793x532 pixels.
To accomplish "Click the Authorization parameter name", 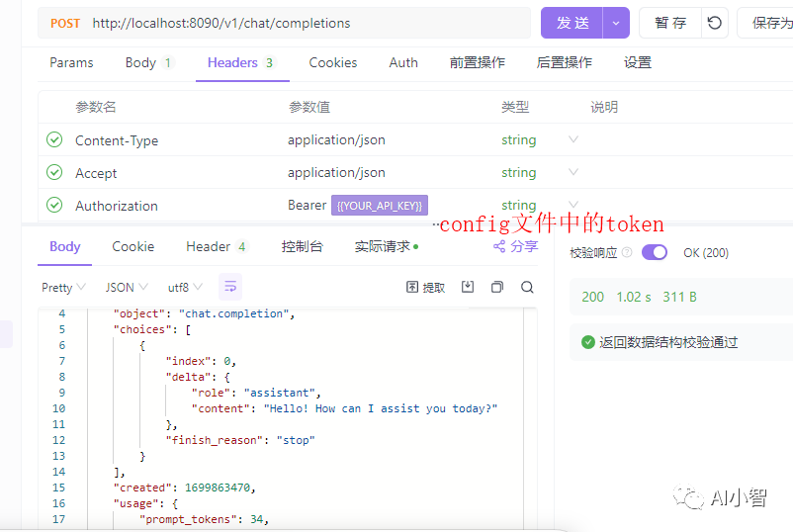I will 117,206.
